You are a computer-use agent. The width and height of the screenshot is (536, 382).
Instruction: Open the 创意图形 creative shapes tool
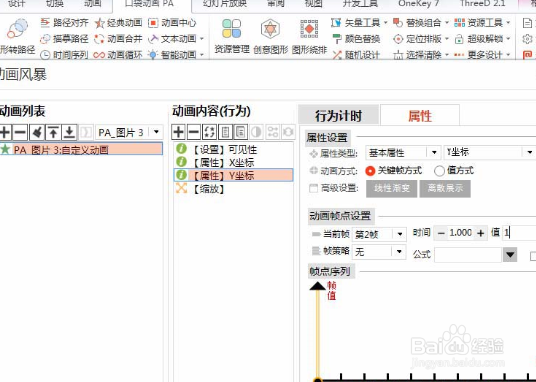click(270, 36)
